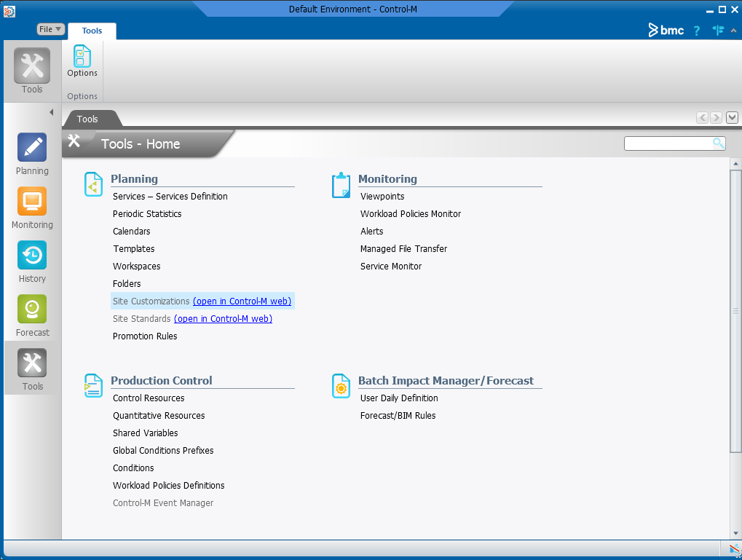Viewport: 742px width, 560px height.
Task: Click the Tools - Home wrench icon
Action: point(74,141)
